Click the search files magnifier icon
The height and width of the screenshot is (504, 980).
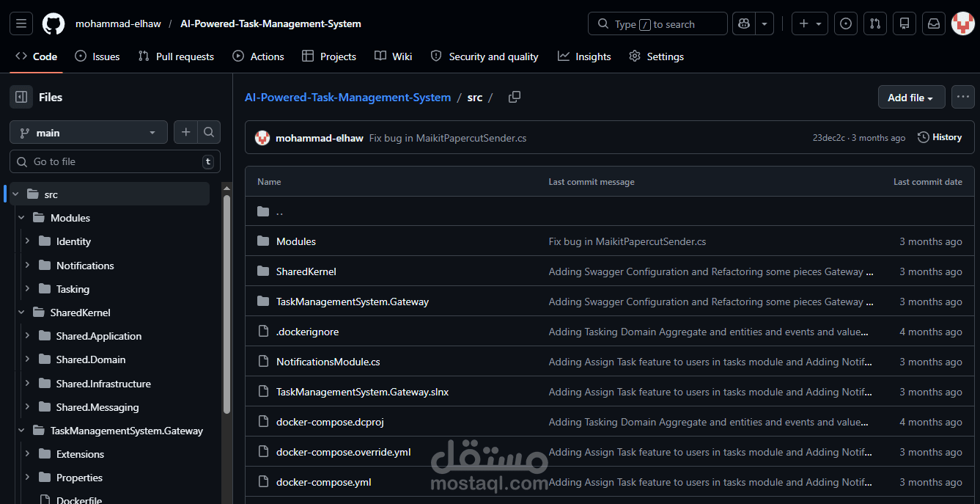(209, 133)
